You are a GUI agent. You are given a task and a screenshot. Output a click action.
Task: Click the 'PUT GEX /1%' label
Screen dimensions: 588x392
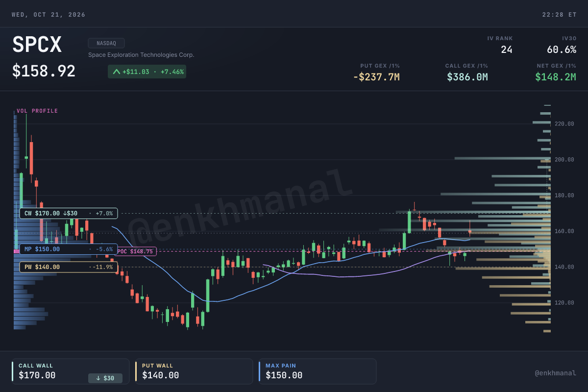381,66
